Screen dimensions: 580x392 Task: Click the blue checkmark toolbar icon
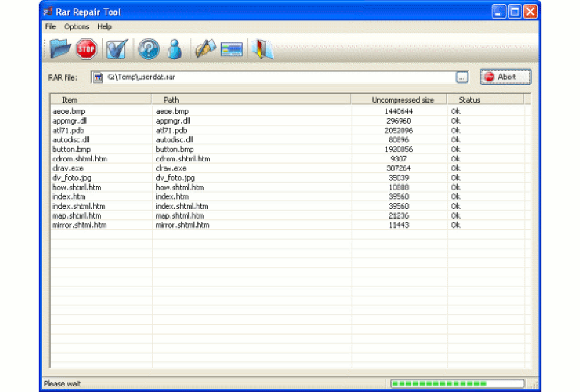click(117, 49)
